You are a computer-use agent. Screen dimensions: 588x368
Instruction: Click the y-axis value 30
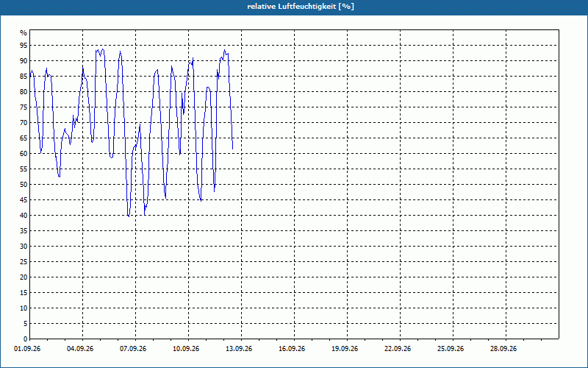click(24, 247)
